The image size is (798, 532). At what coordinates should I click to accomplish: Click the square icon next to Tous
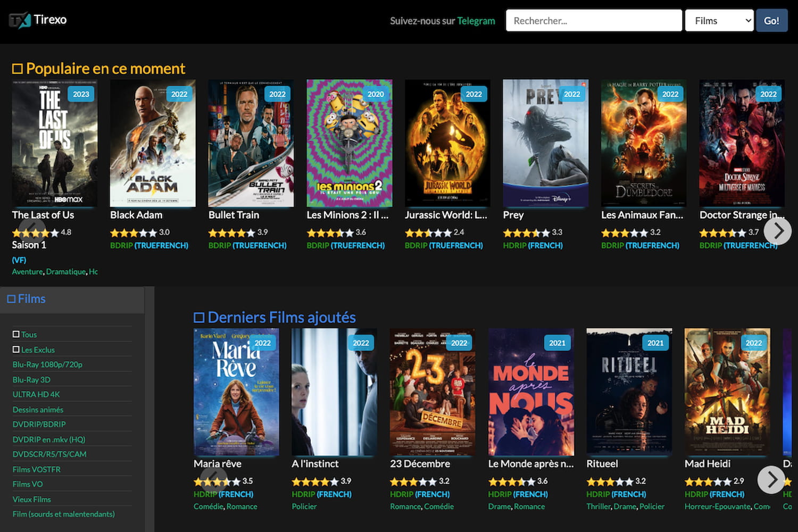16,334
